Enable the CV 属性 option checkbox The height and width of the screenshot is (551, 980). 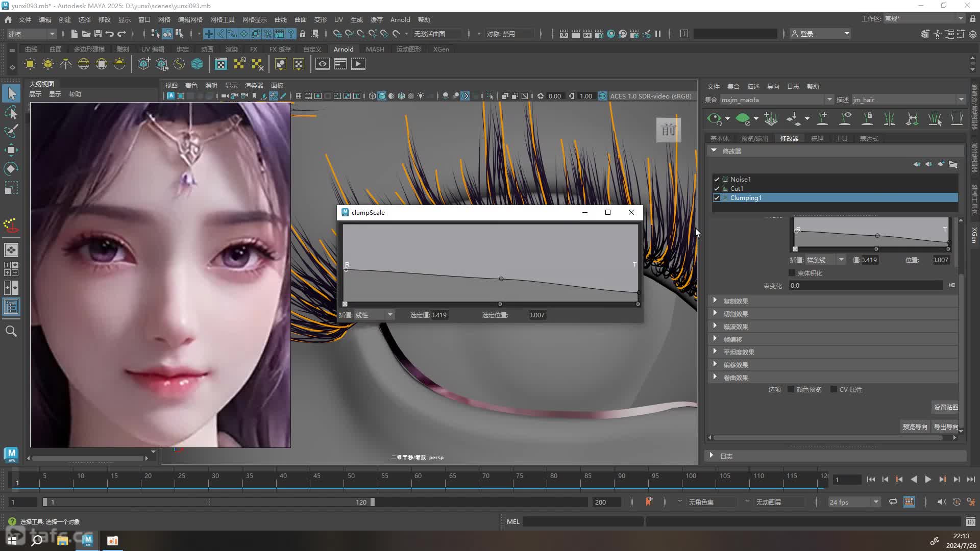(834, 389)
